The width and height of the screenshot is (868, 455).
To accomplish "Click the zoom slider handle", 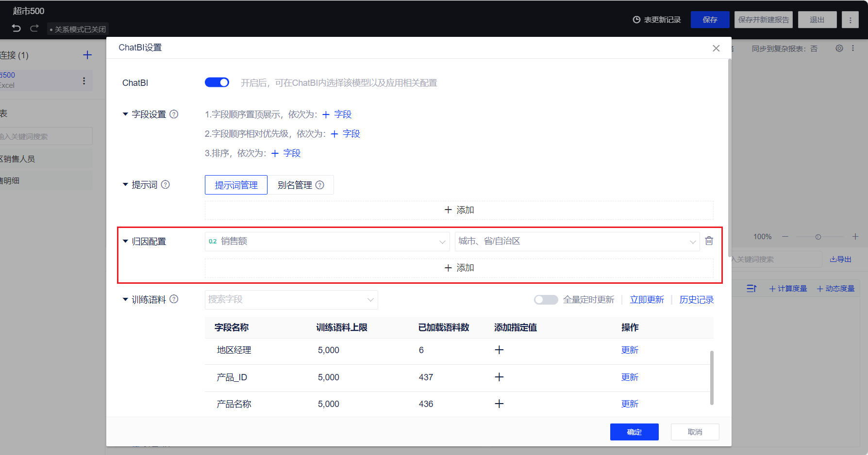I will coord(818,237).
